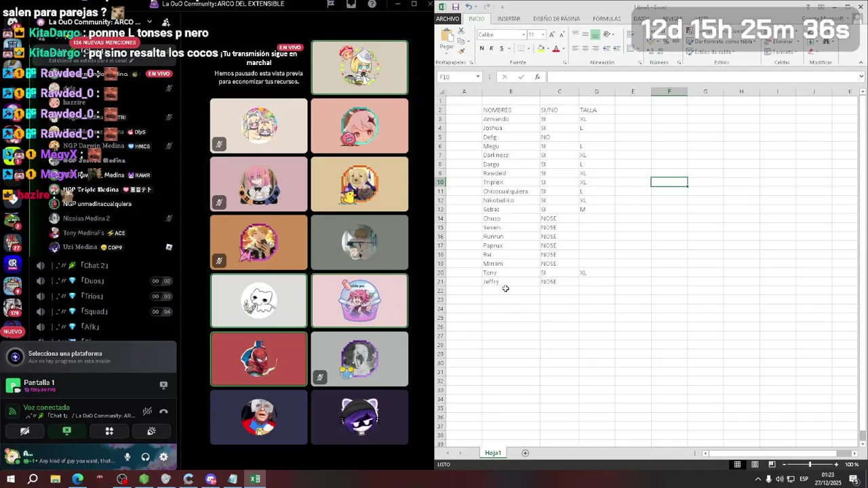Switch to DISEÑO DE PÁGINA tab

click(556, 18)
